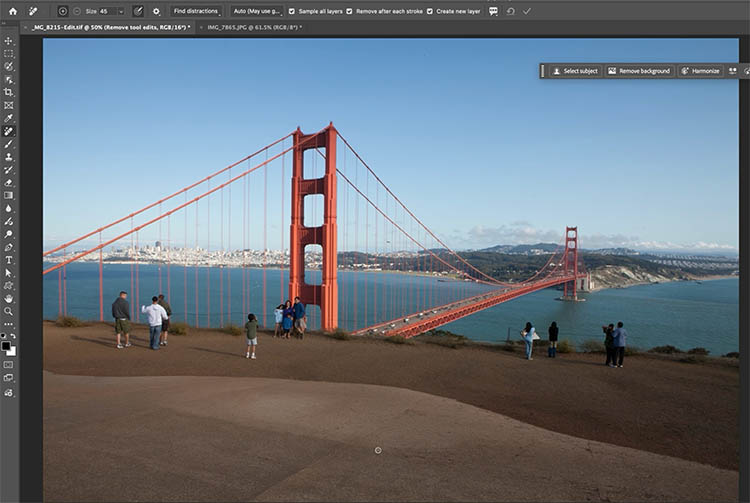Select the Hand tool
This screenshot has height=503, width=750.
[9, 299]
